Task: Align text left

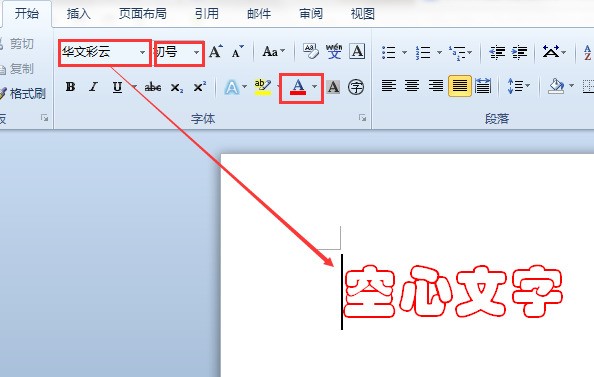Action: coord(389,86)
